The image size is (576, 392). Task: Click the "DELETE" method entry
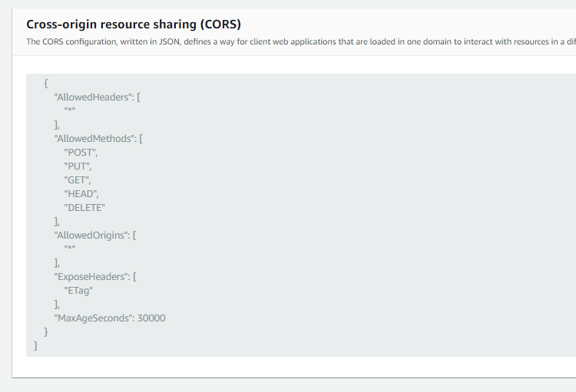pos(84,207)
